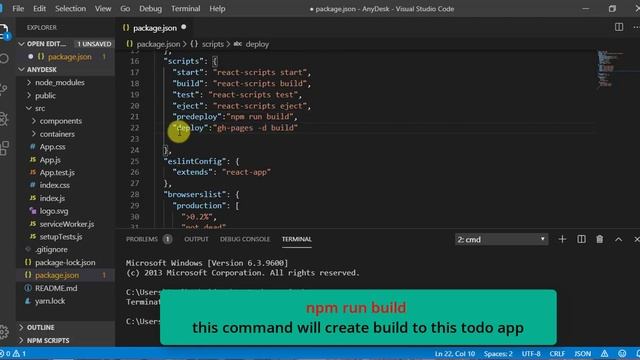The width and height of the screenshot is (640, 360).
Task: Change indentation via Spaces: 2
Action: [x=498, y=353]
